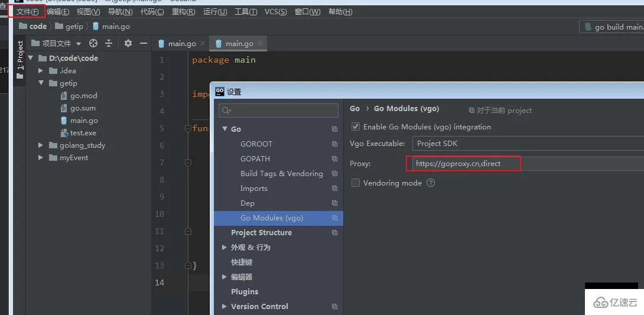Open the 代码(C) menu
This screenshot has width=644, height=315.
pyautogui.click(x=152, y=12)
